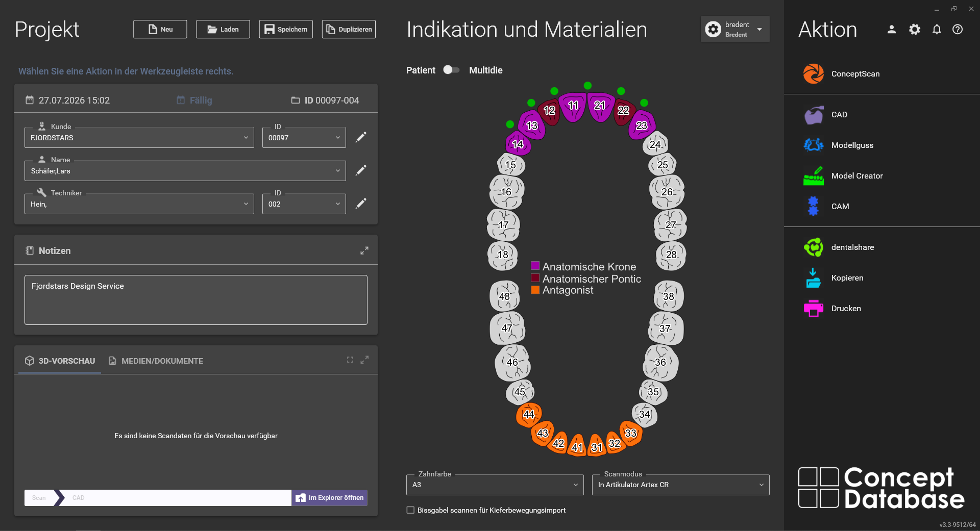
Task: Select tooth 36 in lower jaw
Action: pos(660,362)
